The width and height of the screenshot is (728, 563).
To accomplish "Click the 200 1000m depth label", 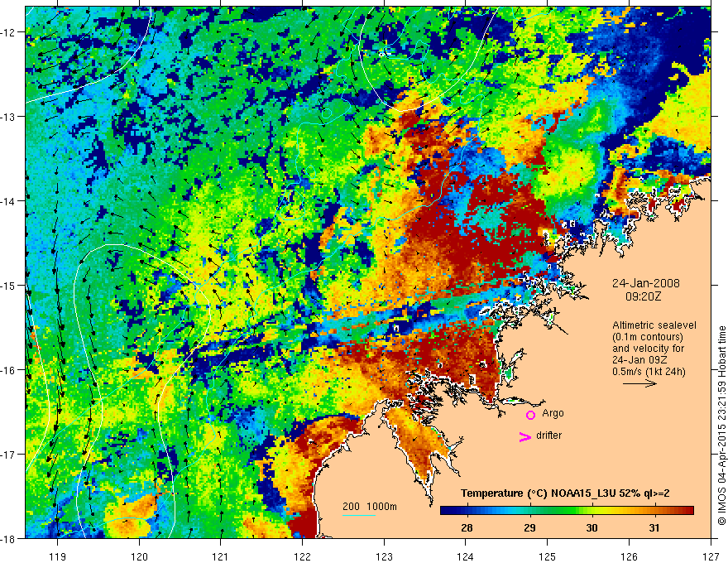I will 370,507.
